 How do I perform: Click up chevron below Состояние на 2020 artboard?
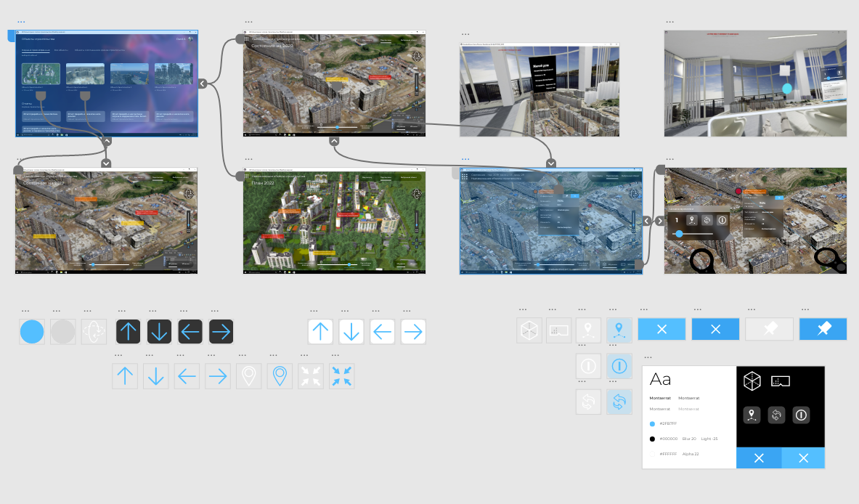click(x=334, y=142)
